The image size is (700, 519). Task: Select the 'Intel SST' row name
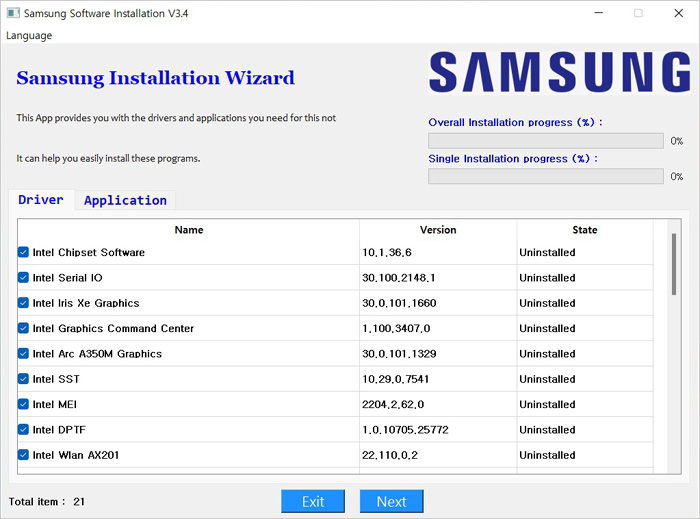coord(56,379)
